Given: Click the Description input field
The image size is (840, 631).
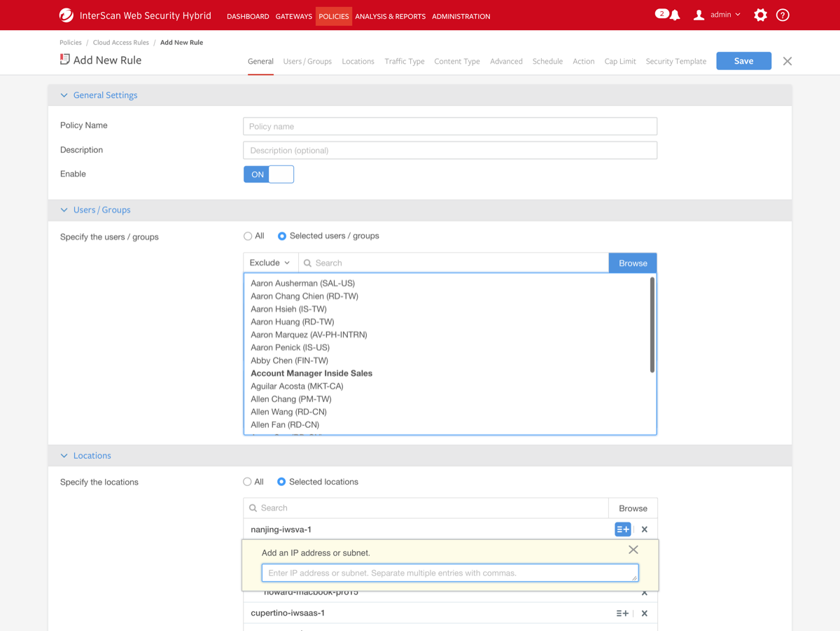Looking at the screenshot, I should [450, 151].
